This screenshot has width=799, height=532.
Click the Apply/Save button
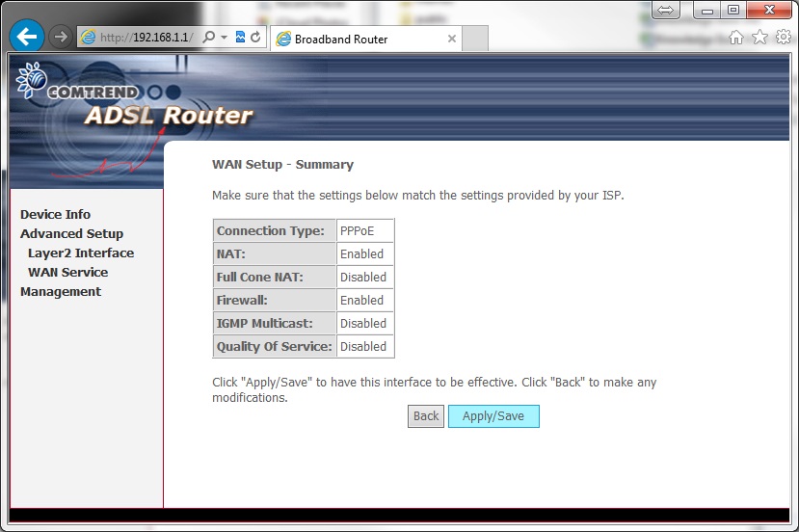tap(493, 416)
